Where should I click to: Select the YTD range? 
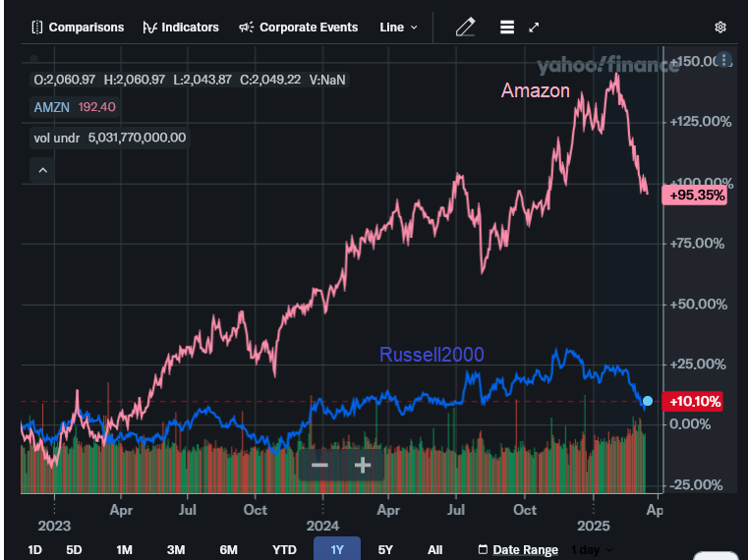[x=284, y=550]
